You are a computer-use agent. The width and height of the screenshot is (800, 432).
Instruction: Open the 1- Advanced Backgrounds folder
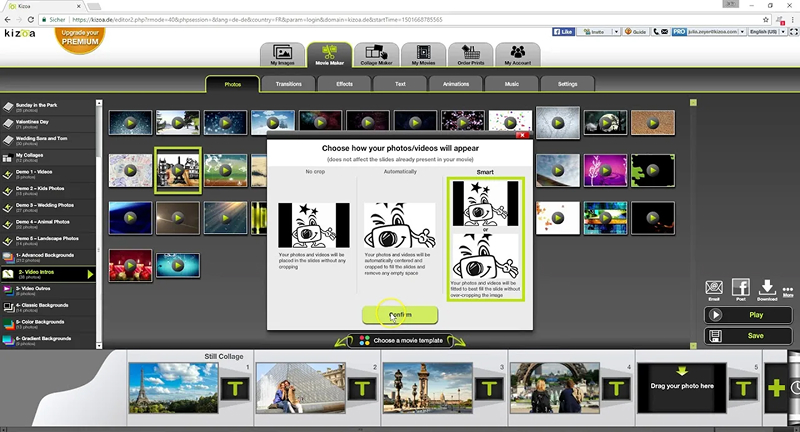pyautogui.click(x=52, y=257)
